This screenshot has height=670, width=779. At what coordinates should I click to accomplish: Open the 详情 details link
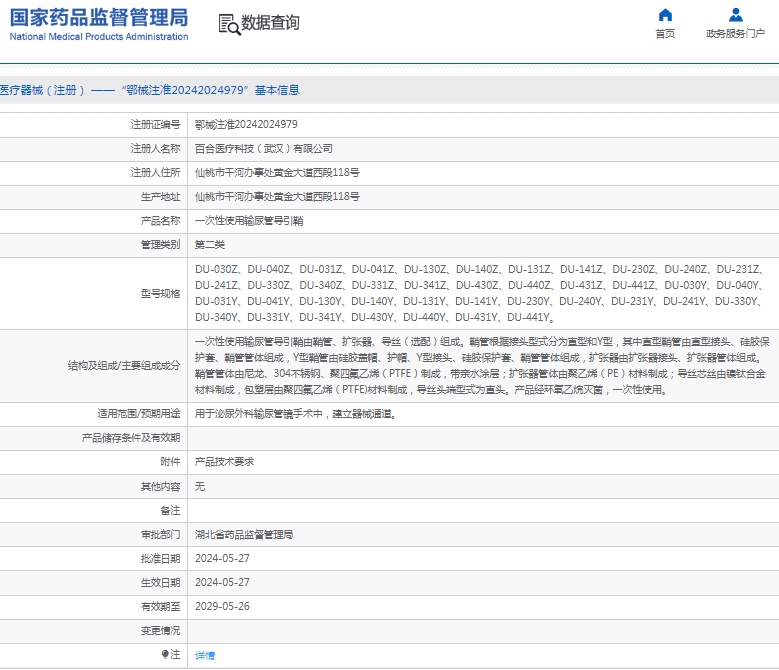click(205, 656)
